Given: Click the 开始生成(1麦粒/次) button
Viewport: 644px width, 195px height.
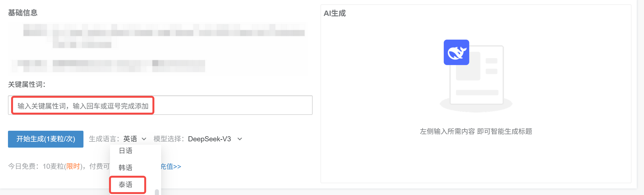Looking at the screenshot, I should pos(46,139).
